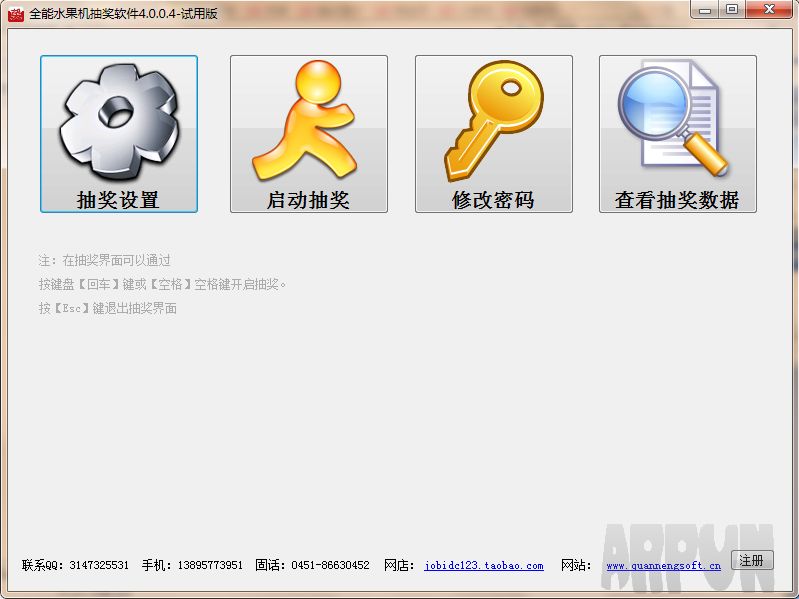This screenshot has height=599, width=799.
Task: Click note line about 回车 and 空格 keys
Action: [162, 284]
